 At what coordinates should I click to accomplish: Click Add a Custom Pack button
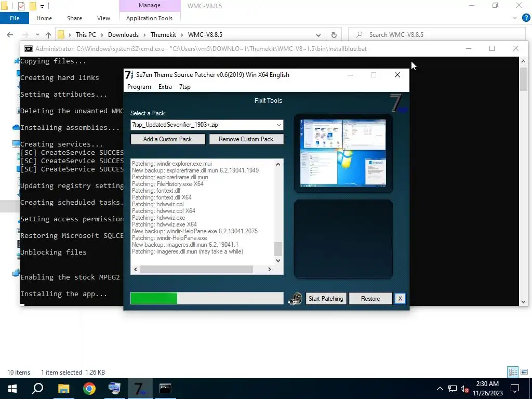pos(168,139)
